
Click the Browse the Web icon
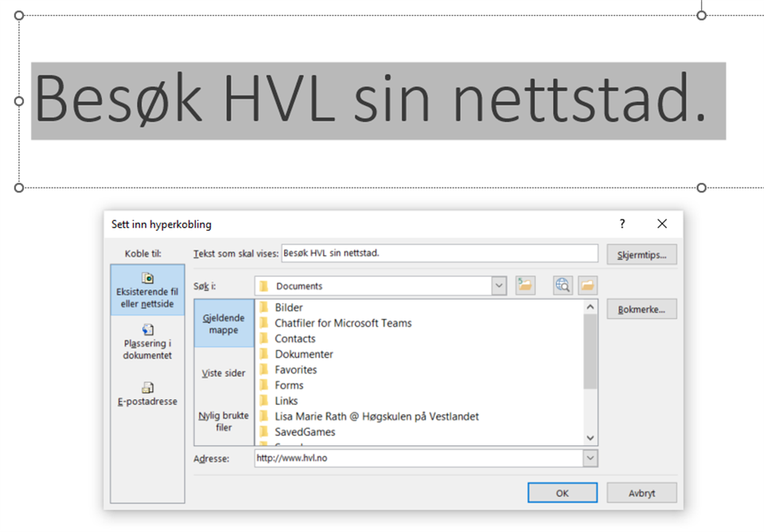(563, 285)
